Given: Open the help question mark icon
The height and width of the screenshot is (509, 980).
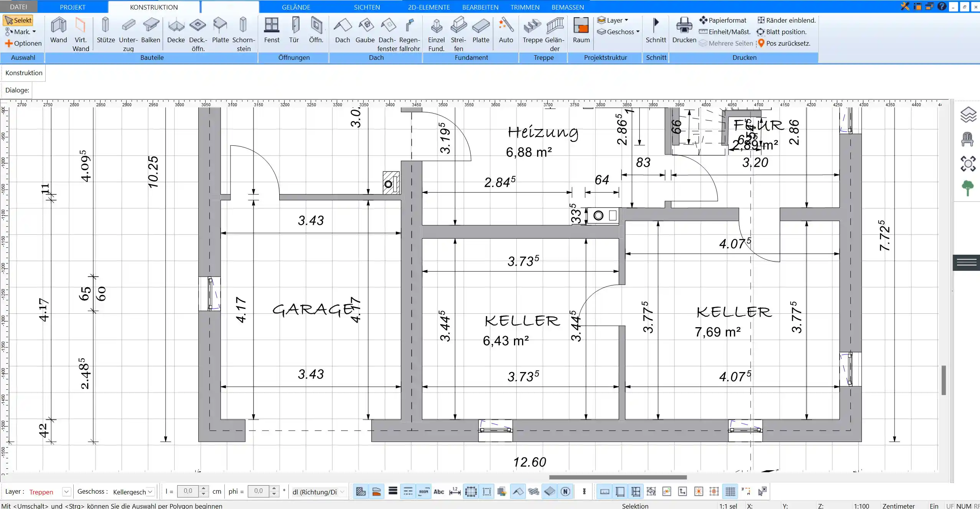Looking at the screenshot, I should tap(942, 6).
